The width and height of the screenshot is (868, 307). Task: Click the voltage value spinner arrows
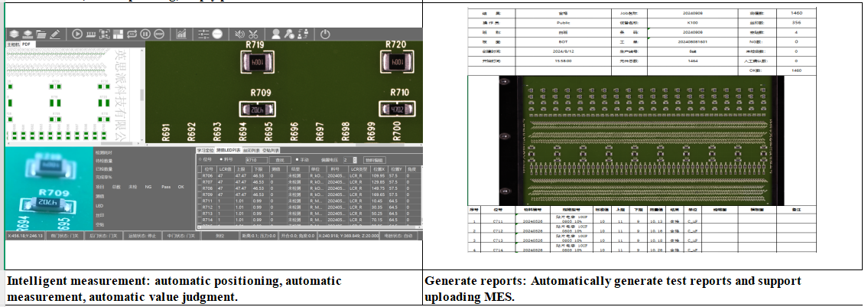pyautogui.click(x=354, y=159)
